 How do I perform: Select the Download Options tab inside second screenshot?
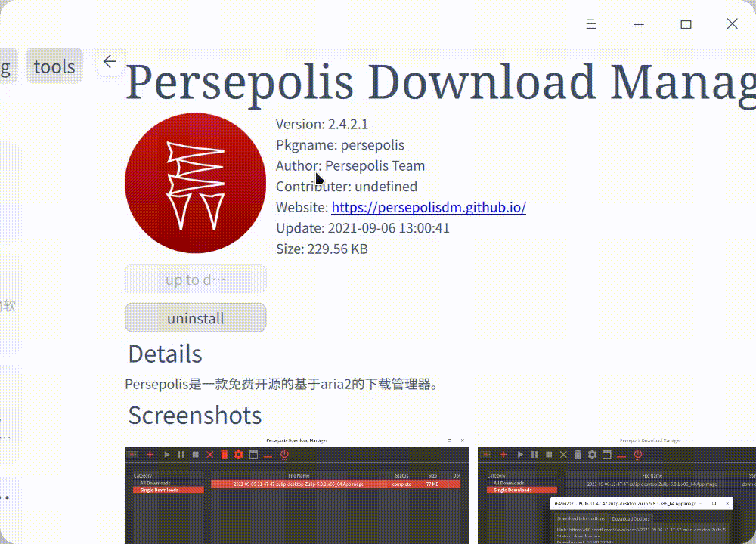coord(630,519)
